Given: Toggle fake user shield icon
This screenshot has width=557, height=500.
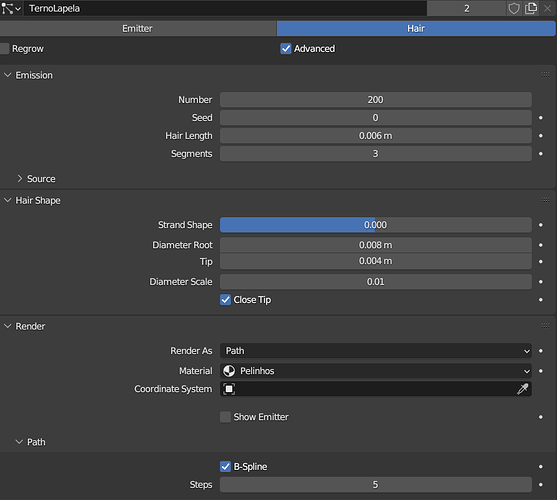Looking at the screenshot, I should [514, 8].
